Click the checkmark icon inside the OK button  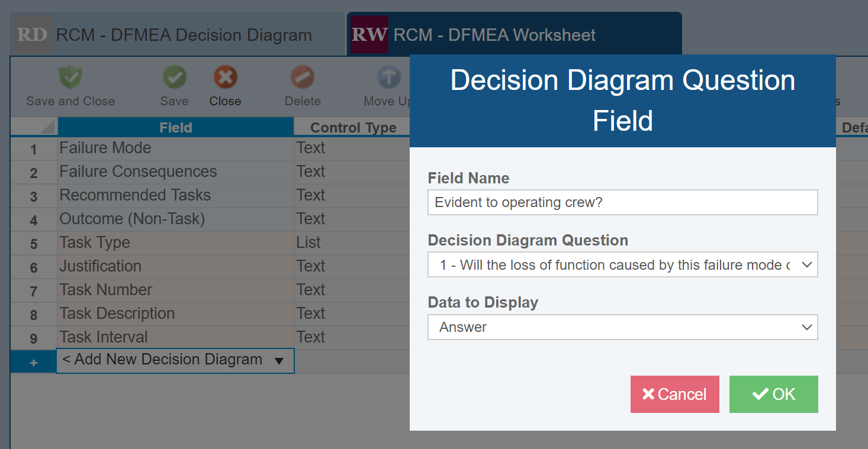point(759,394)
